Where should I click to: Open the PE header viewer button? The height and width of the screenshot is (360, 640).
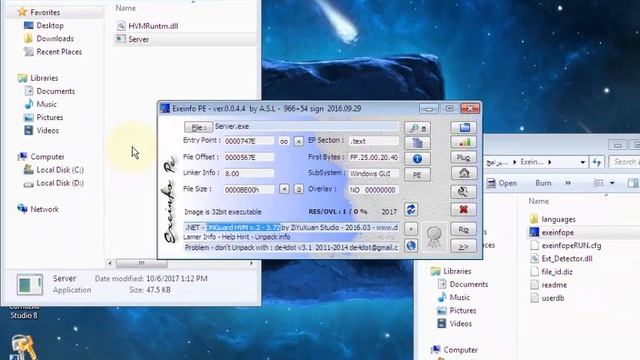coord(417,175)
